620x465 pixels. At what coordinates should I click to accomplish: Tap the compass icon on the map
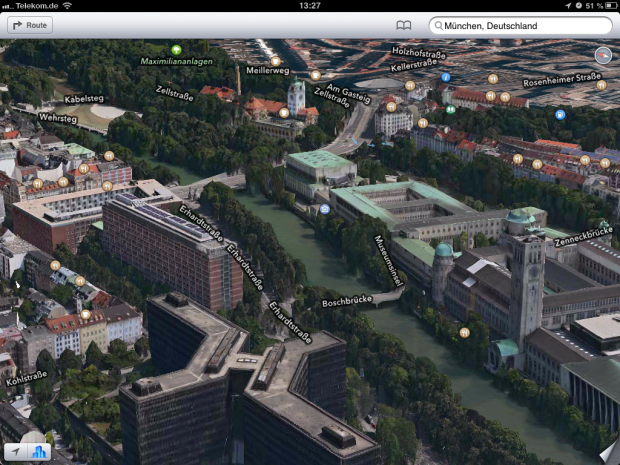click(602, 54)
